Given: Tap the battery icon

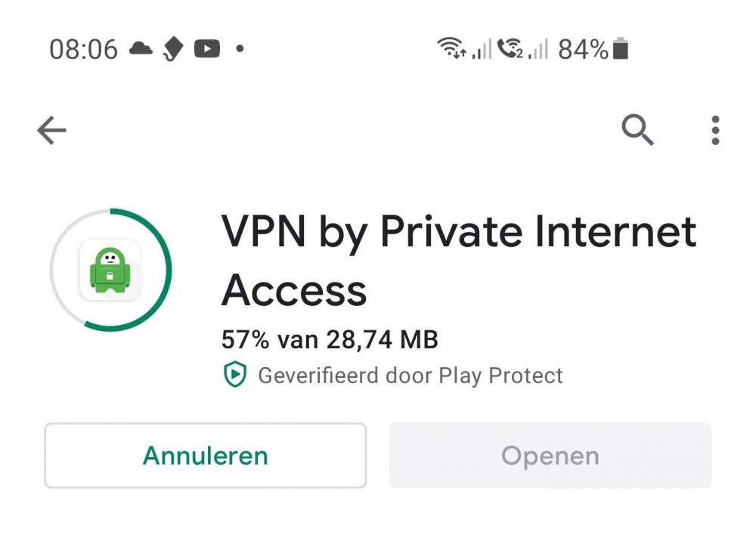Looking at the screenshot, I should [621, 49].
